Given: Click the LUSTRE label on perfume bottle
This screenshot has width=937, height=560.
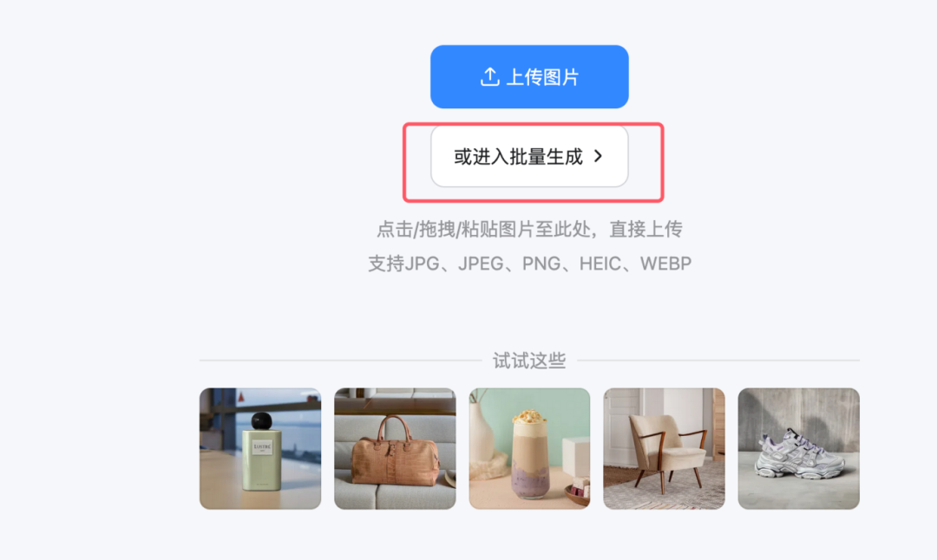Looking at the screenshot, I should click(x=262, y=446).
